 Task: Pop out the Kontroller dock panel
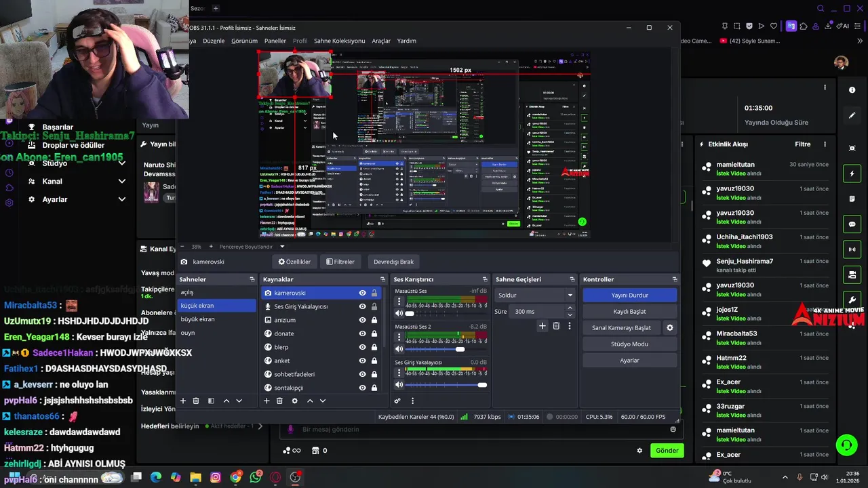pos(674,279)
